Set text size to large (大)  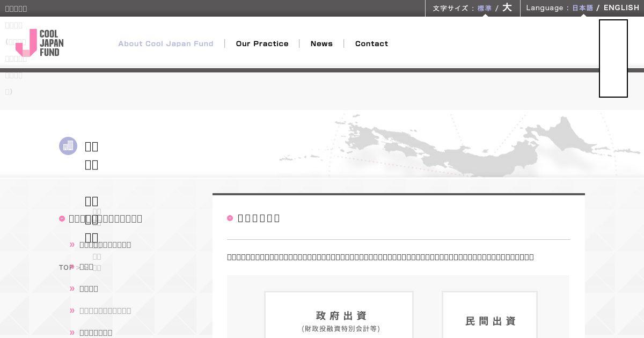(x=507, y=8)
